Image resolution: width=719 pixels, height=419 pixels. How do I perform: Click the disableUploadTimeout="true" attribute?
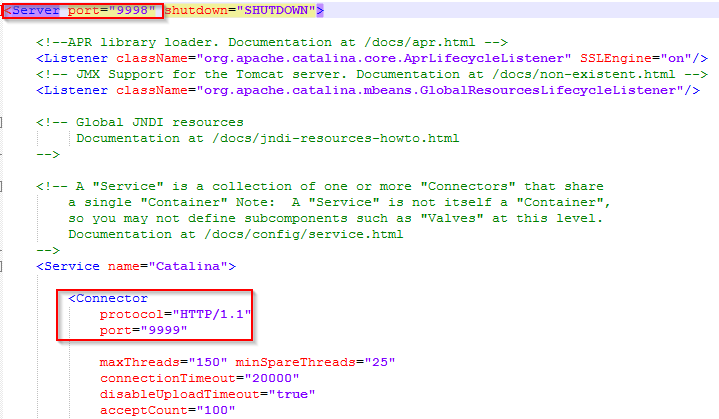click(207, 395)
